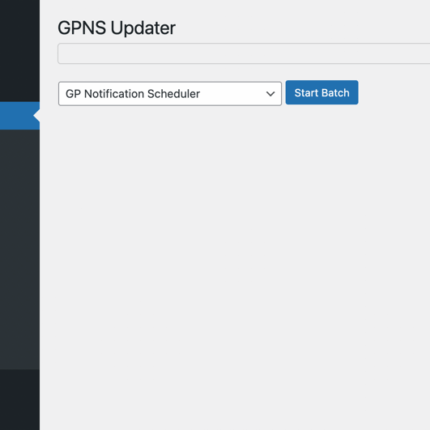Click the gray submenu area under active item

[x=20, y=250]
